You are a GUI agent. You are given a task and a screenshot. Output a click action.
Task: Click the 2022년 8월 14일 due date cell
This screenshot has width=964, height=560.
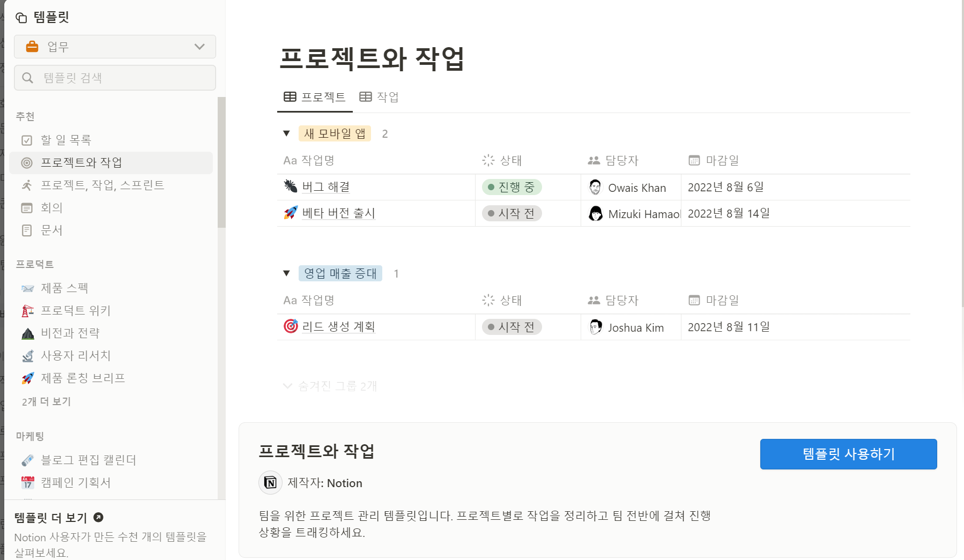796,213
